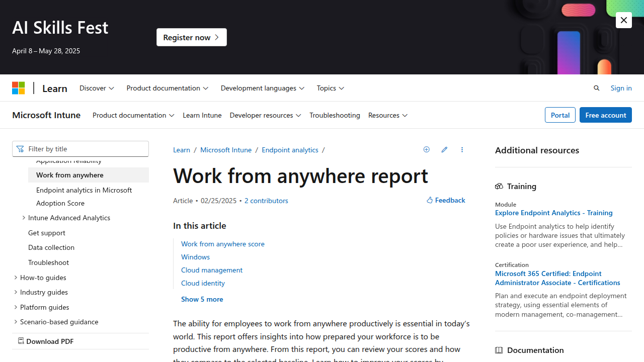Click the filter icon in sidebar

pos(20,149)
